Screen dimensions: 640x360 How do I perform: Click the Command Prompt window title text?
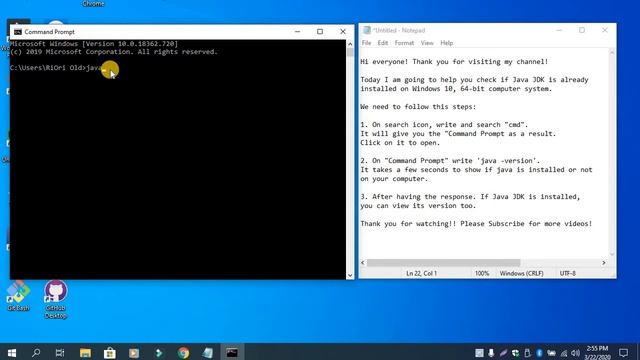pos(49,32)
